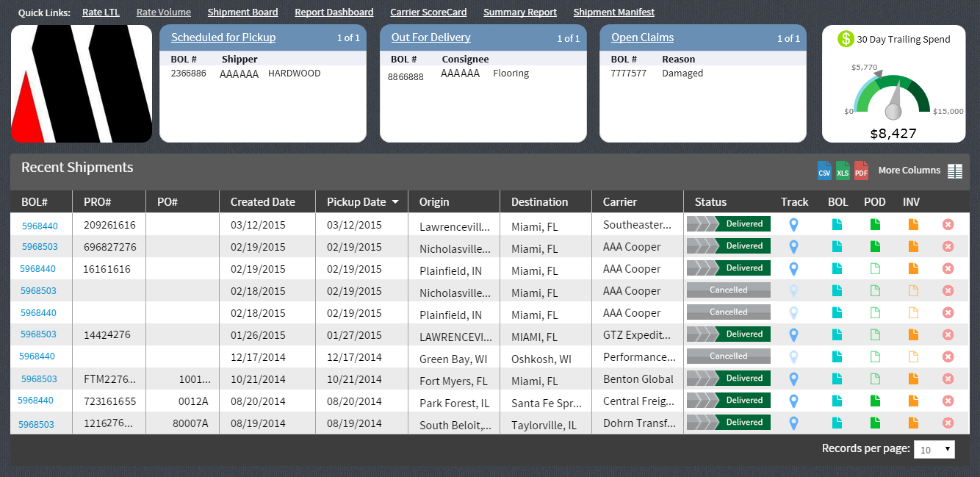Track the Lawrenceville shipment with PRO 209261616
The image size is (980, 477).
[x=793, y=225]
